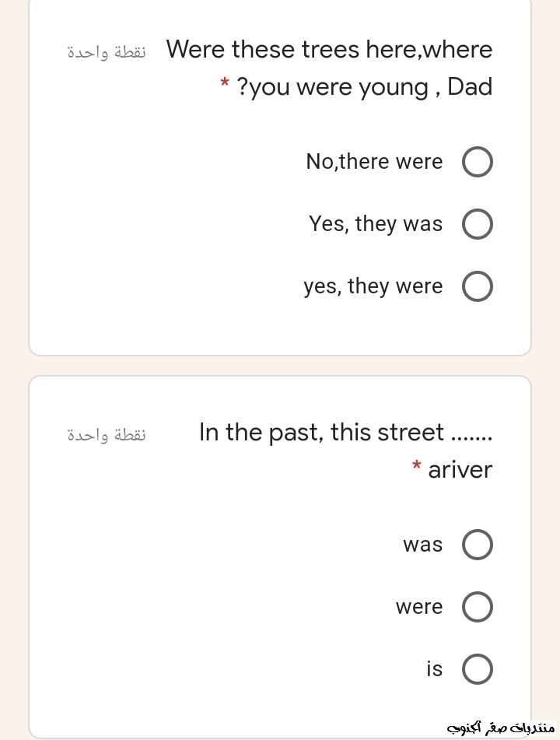This screenshot has height=740, width=560.
Task: Choose the single-word "were" radio button
Action: point(478,608)
